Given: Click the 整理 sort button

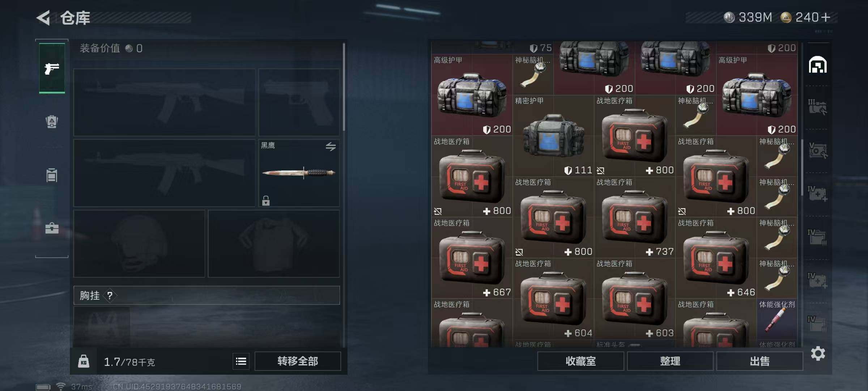Looking at the screenshot, I should pos(670,361).
